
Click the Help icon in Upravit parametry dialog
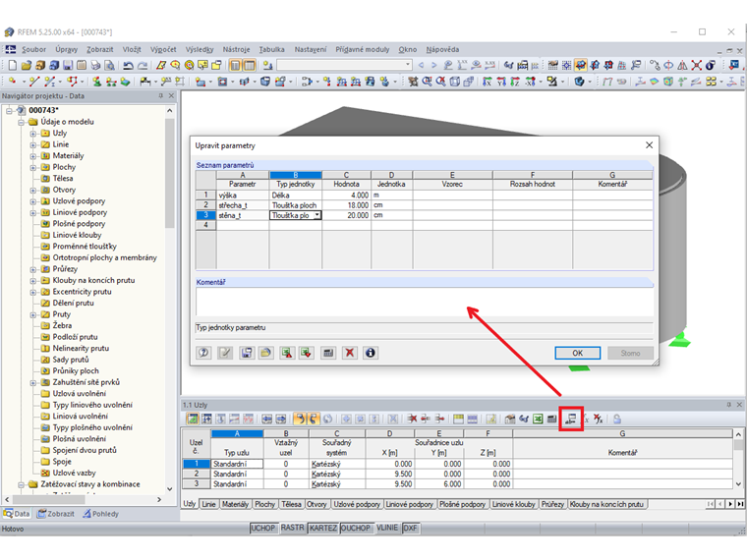203,353
